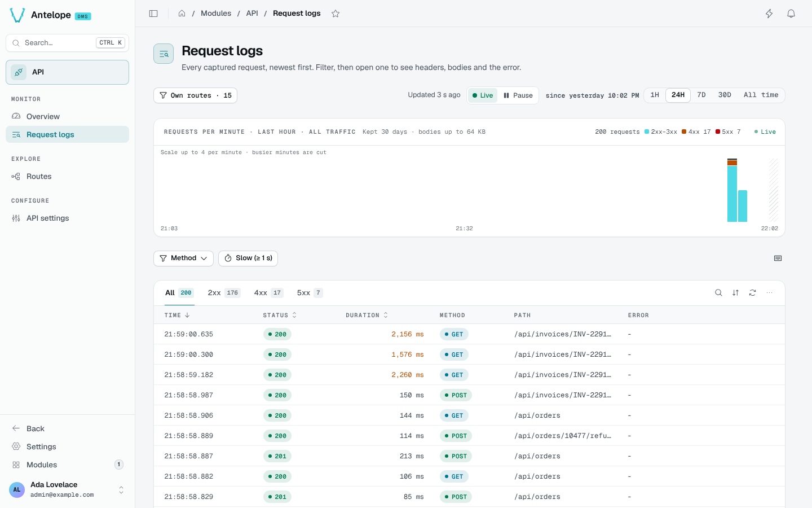Open API settings in the sidebar
Viewport: 812px width, 508px height.
67,218
